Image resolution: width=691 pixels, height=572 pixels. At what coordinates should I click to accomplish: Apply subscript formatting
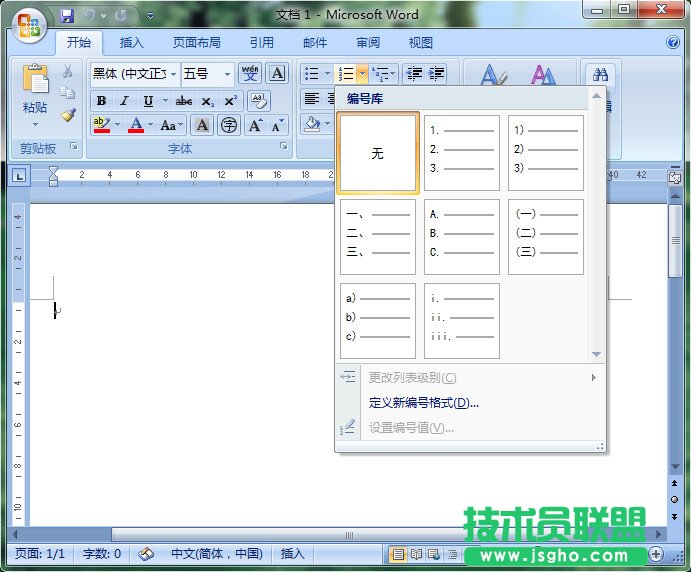(x=207, y=101)
